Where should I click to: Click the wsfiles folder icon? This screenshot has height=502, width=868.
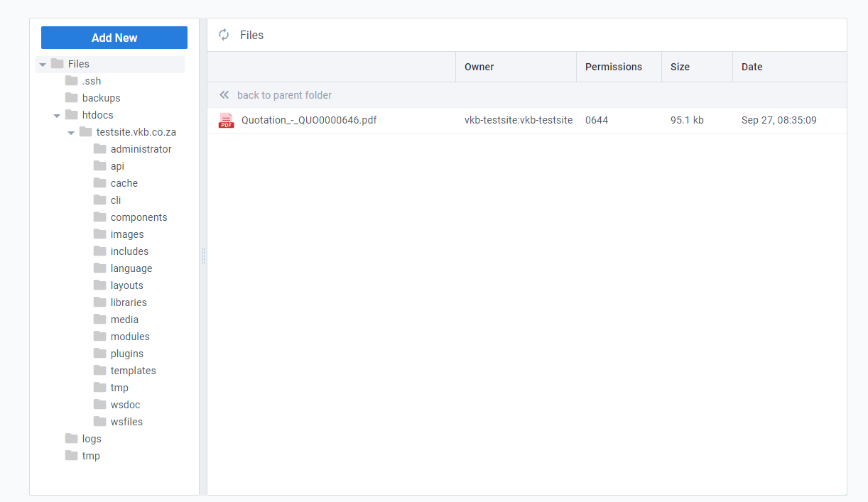99,421
